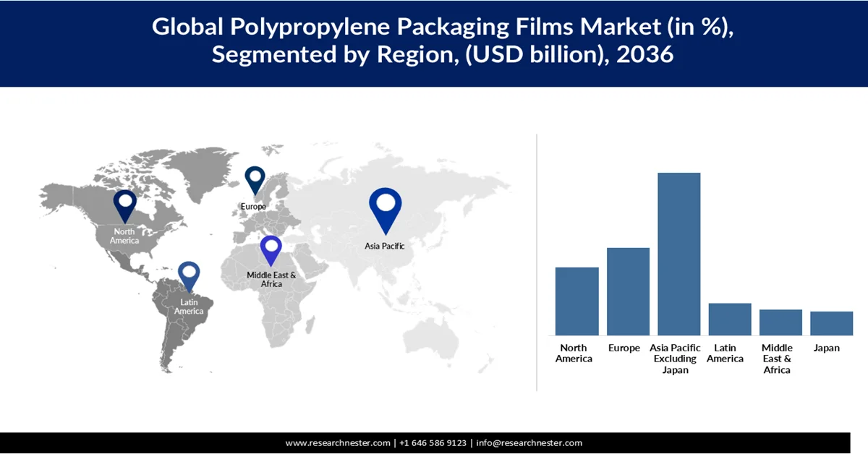Click the 'Europe' chart axis label
Viewport: 868px width, 454px height.
pyautogui.click(x=624, y=348)
